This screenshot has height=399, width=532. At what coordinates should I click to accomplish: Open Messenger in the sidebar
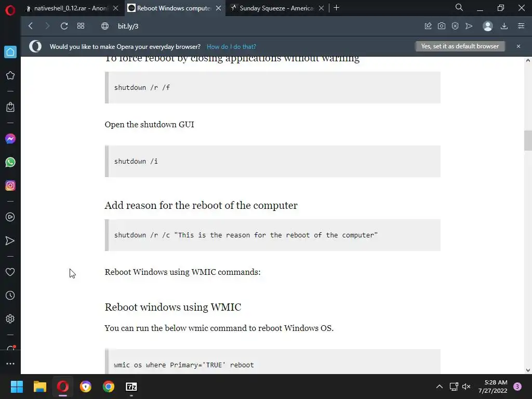coord(10,139)
